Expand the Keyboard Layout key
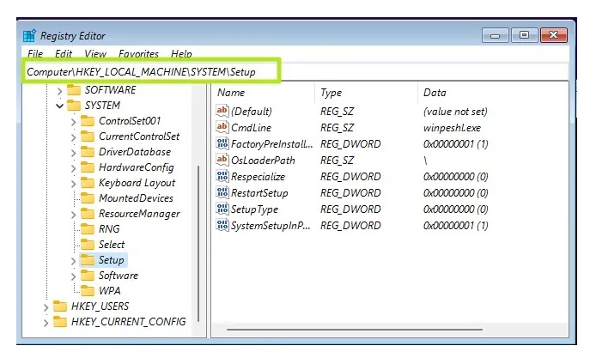This screenshot has width=590, height=364. 73,184
